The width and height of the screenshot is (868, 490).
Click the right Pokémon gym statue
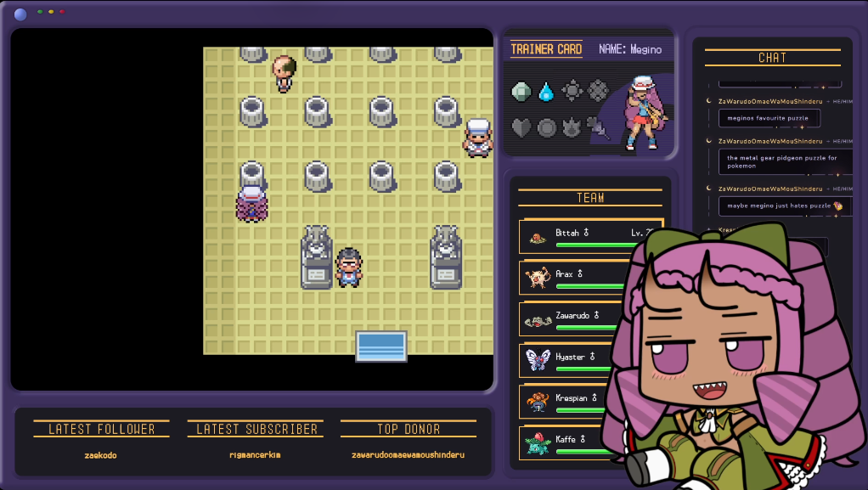(x=446, y=257)
